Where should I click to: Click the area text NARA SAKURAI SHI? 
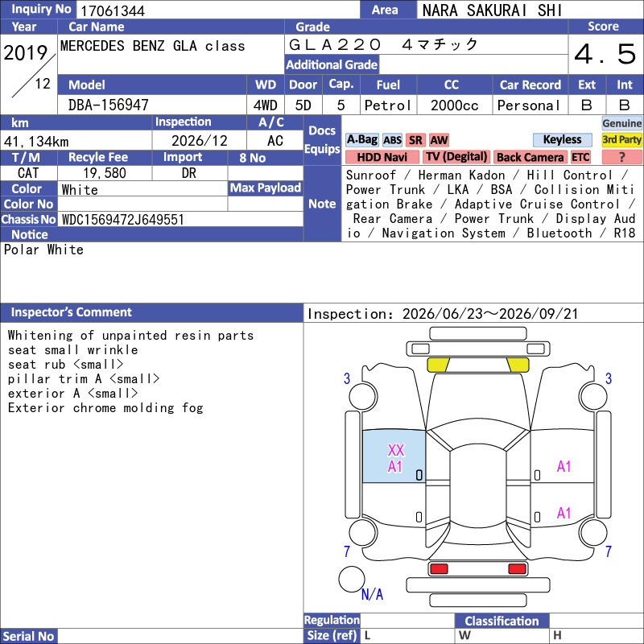(492, 10)
